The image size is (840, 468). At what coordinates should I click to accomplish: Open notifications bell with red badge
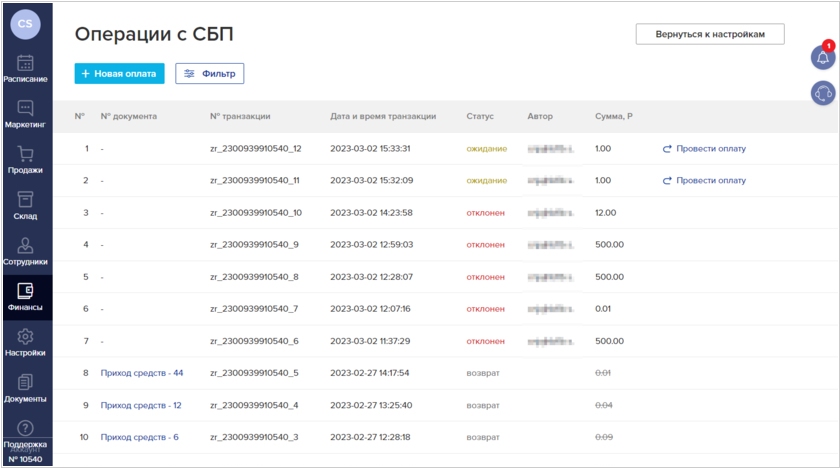point(823,56)
